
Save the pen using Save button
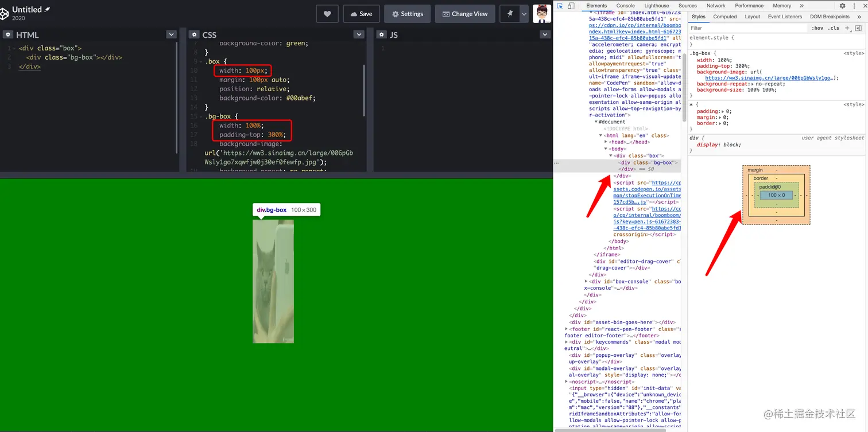[x=361, y=14]
